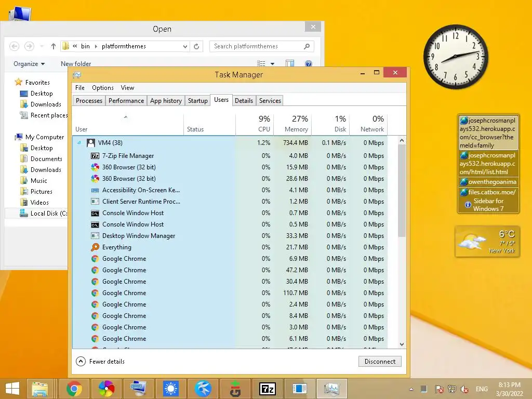Open the view options dropdown arrow in Open dialog
This screenshot has height=399, width=532.
pos(272,64)
